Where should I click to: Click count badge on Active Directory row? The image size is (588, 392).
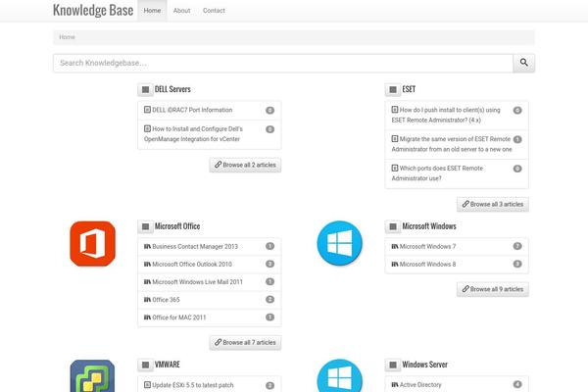tap(517, 384)
